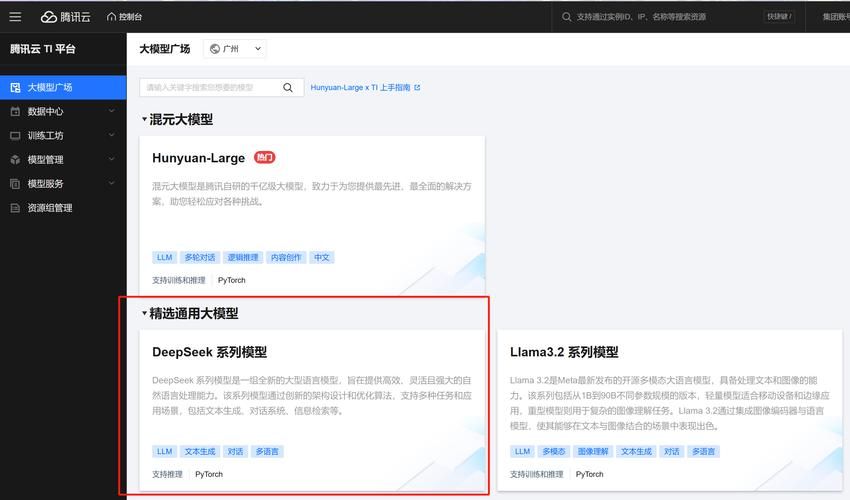
Task: Open the Llama3.2 系列模型 card title
Action: coord(564,352)
